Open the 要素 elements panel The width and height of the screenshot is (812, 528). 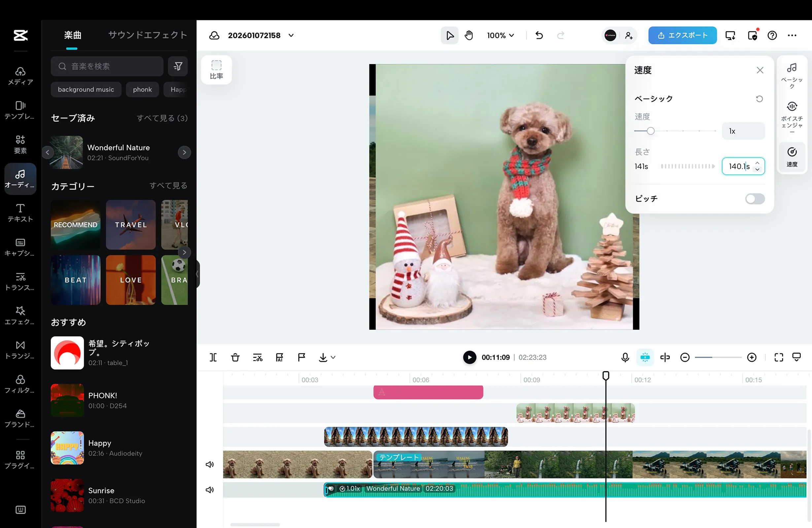click(20, 144)
